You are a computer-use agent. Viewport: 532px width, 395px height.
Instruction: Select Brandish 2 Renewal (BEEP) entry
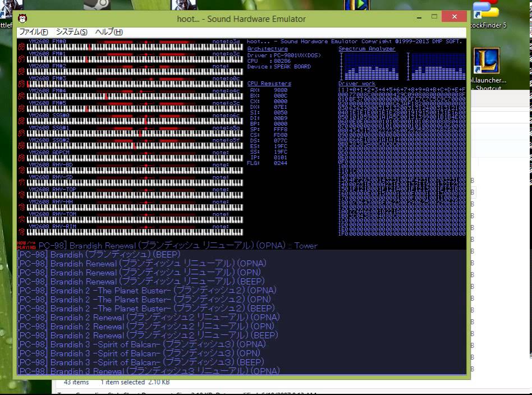[x=148, y=336]
